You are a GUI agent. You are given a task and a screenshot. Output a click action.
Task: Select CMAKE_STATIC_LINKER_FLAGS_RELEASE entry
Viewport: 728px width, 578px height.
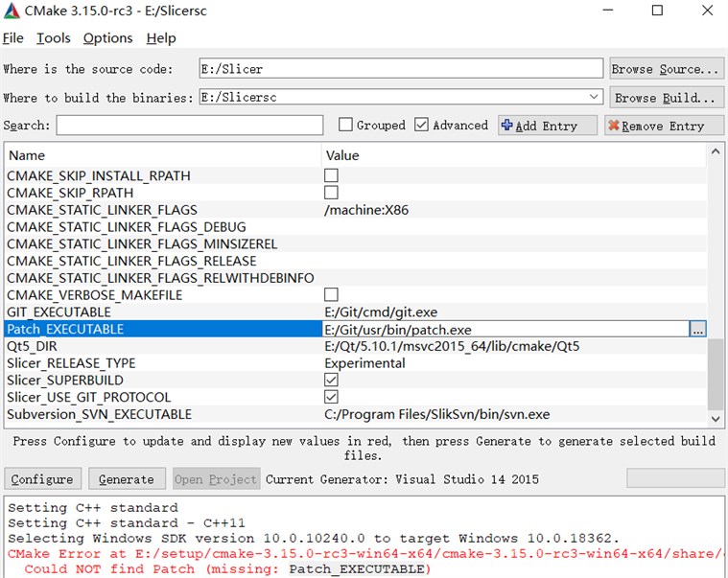(x=131, y=261)
